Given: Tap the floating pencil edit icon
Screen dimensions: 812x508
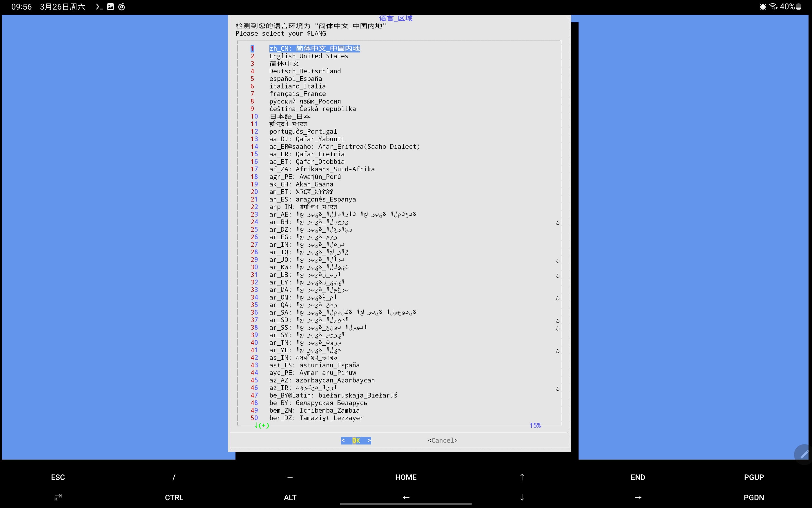Looking at the screenshot, I should [804, 455].
